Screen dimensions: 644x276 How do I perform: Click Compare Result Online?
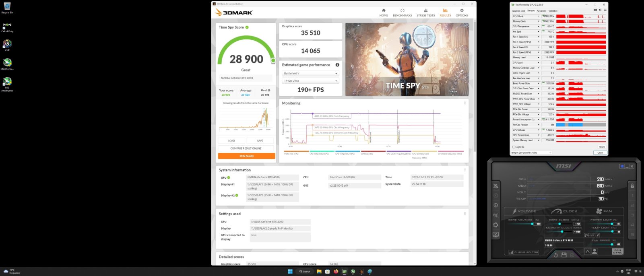(246, 148)
